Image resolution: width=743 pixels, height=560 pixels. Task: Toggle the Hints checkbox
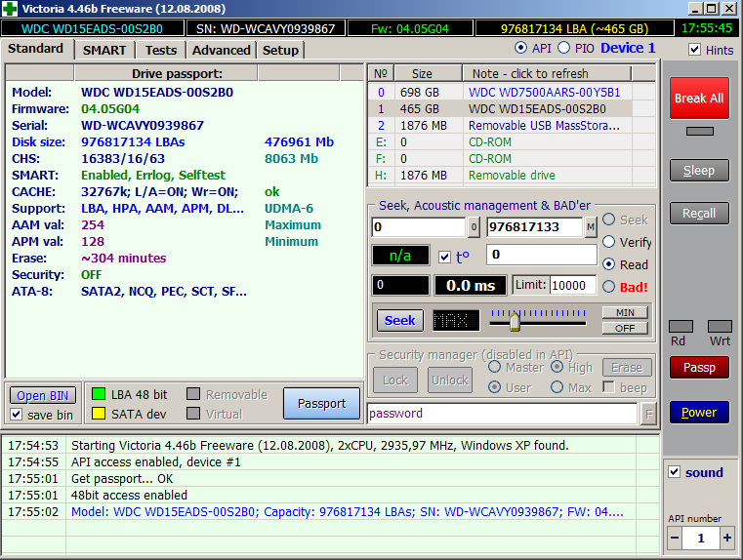click(x=694, y=50)
